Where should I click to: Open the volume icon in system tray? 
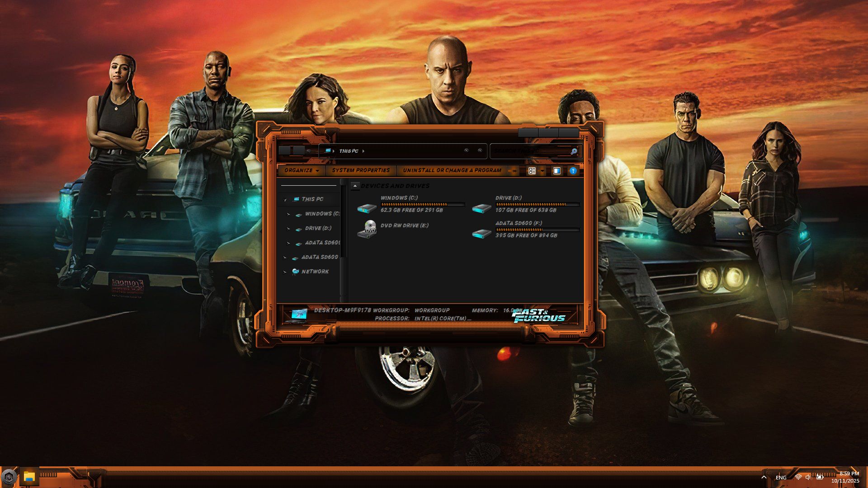pos(808,477)
